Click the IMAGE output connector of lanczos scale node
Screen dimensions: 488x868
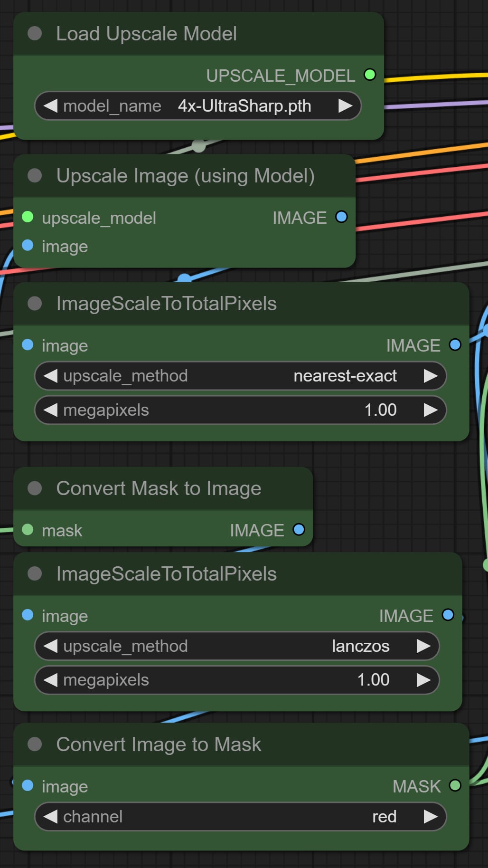448,615
